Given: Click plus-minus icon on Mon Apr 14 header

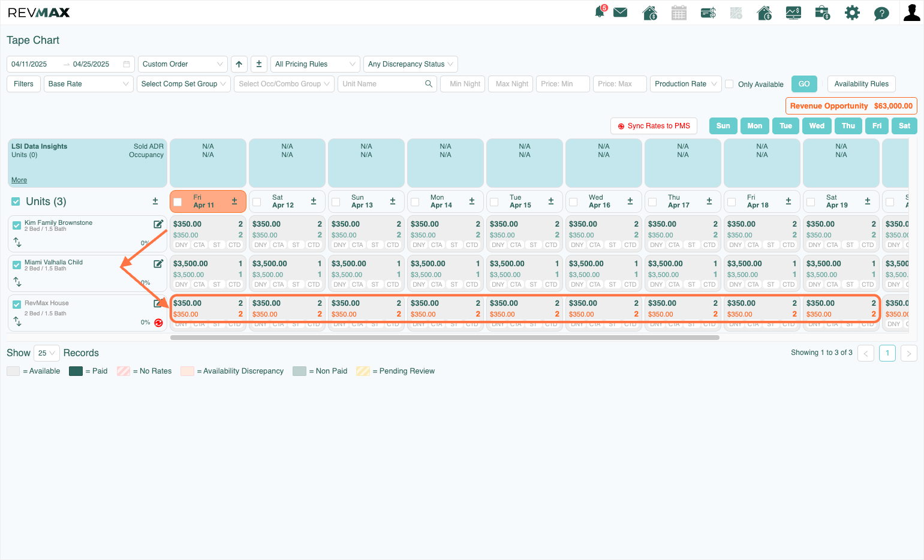Looking at the screenshot, I should [472, 201].
